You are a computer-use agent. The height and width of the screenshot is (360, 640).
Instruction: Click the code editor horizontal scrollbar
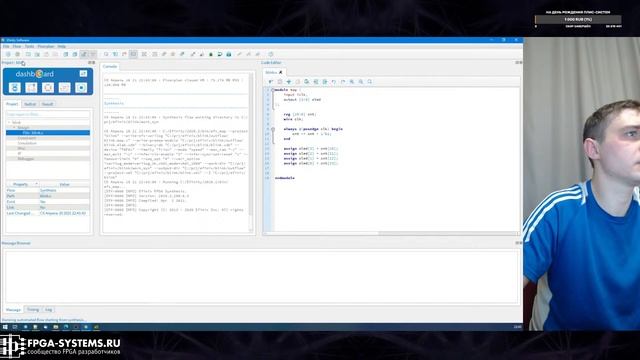391,234
